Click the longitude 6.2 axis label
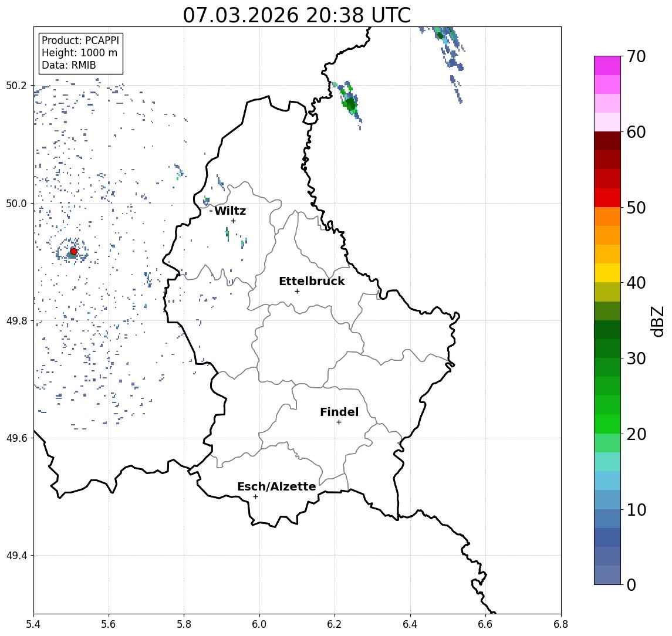Image resolution: width=672 pixels, height=636 pixels. coord(335,624)
